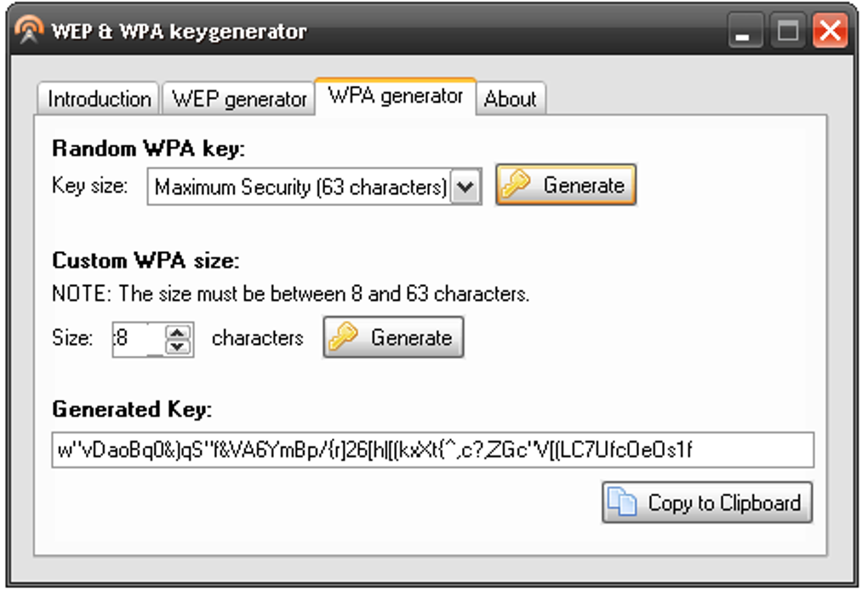Switch to the Introduction tab
Screen dimensions: 868x595
coord(99,99)
